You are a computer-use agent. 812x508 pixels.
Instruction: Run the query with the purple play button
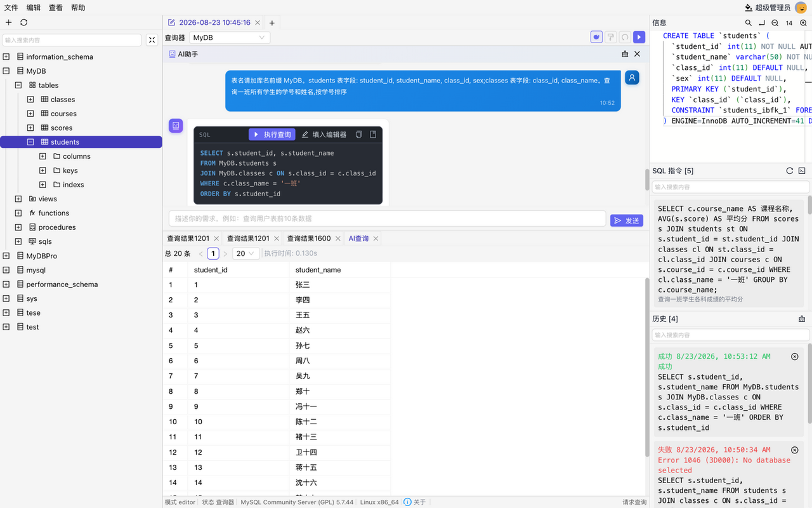tap(639, 37)
